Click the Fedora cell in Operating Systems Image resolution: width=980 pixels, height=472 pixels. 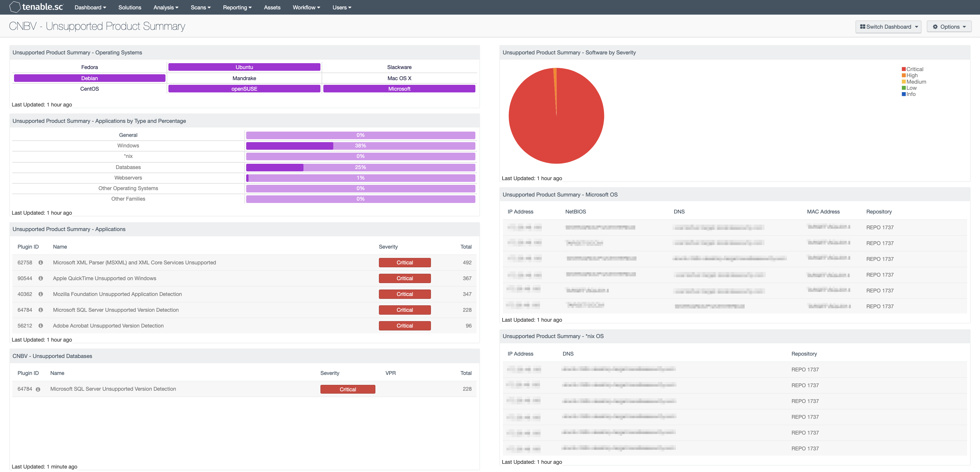point(89,67)
